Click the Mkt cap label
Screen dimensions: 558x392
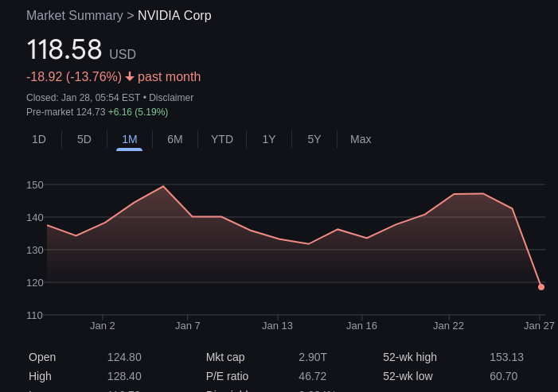(225, 357)
